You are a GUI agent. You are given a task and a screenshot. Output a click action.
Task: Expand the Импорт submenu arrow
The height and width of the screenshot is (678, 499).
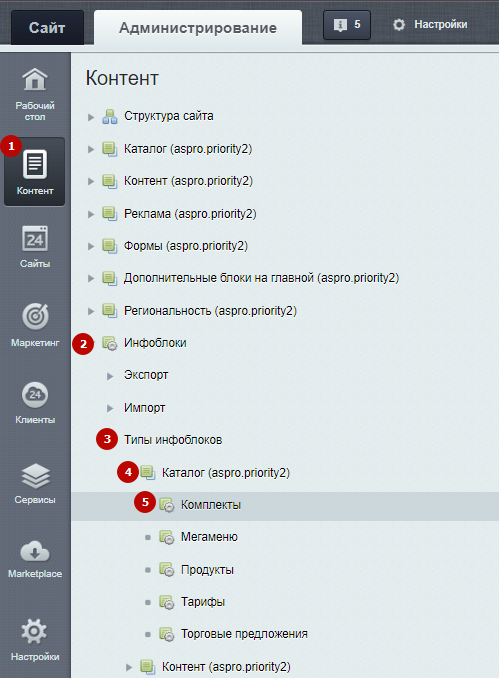click(110, 408)
